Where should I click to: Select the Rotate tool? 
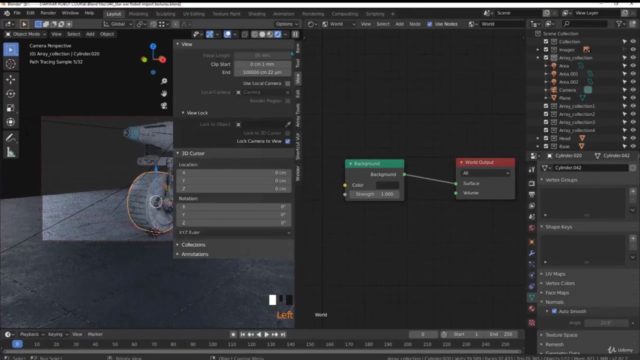(11, 93)
